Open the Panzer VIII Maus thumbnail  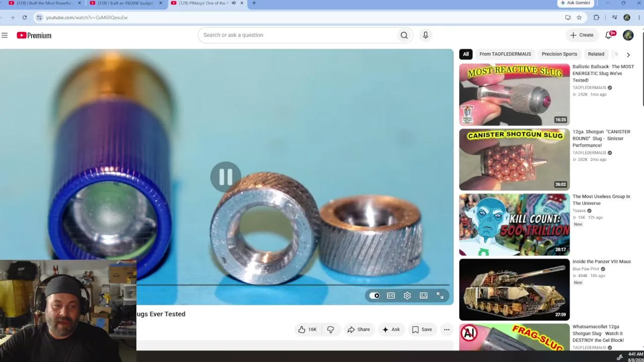[514, 290]
